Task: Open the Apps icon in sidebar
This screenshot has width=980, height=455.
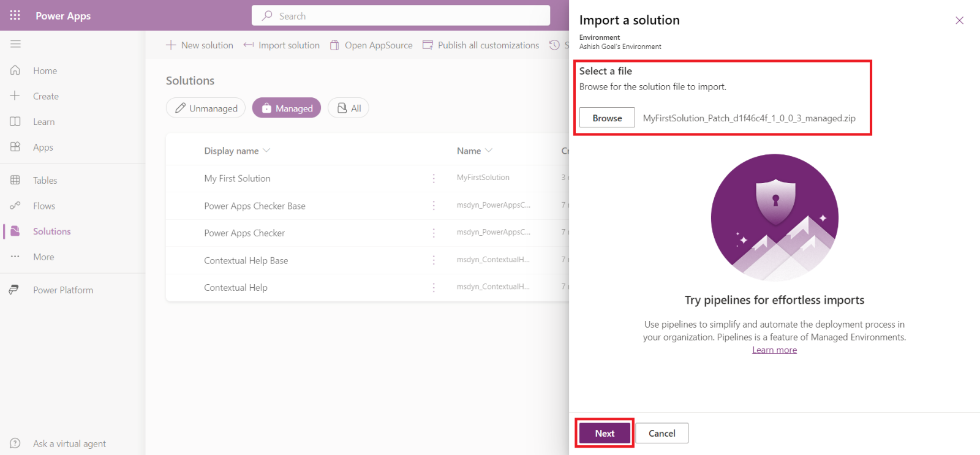Action: (x=15, y=147)
